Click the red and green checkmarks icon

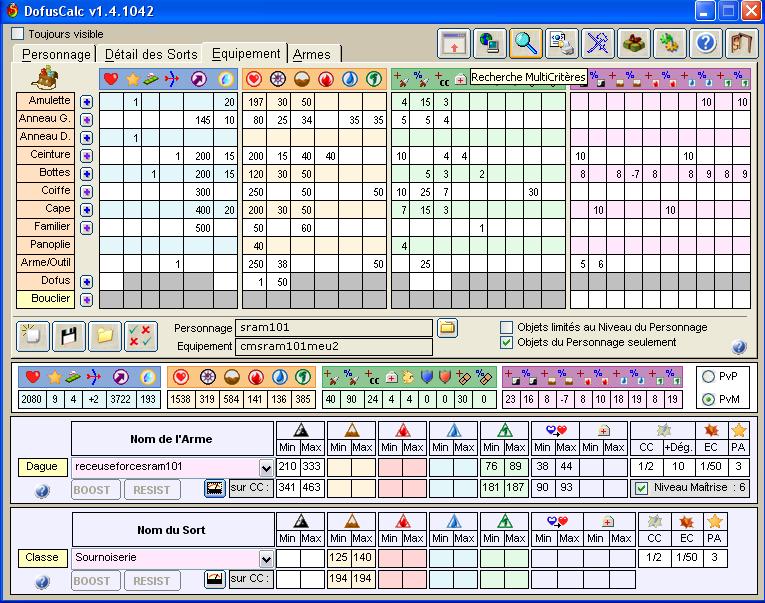[x=140, y=336]
